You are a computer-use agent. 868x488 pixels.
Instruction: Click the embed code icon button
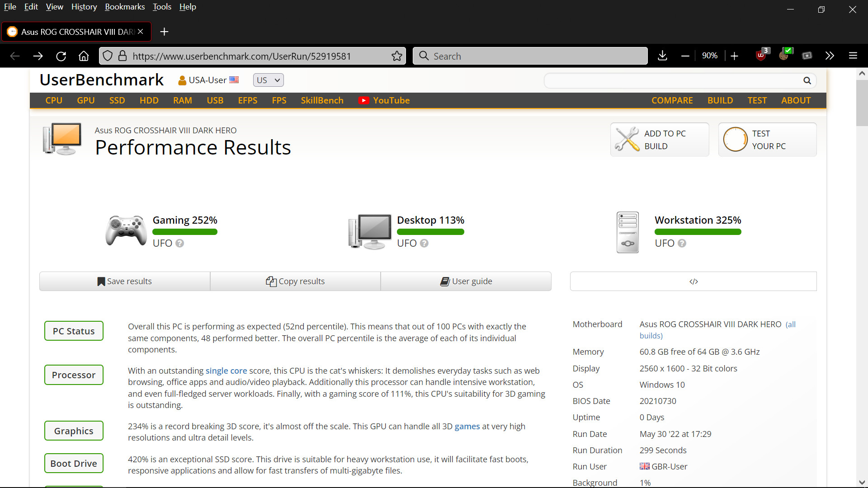693,282
